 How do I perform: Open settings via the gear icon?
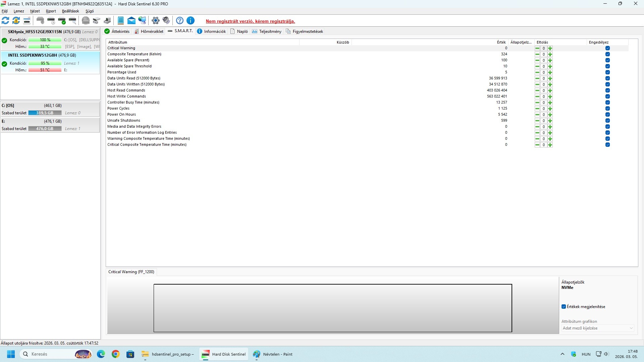pyautogui.click(x=155, y=21)
